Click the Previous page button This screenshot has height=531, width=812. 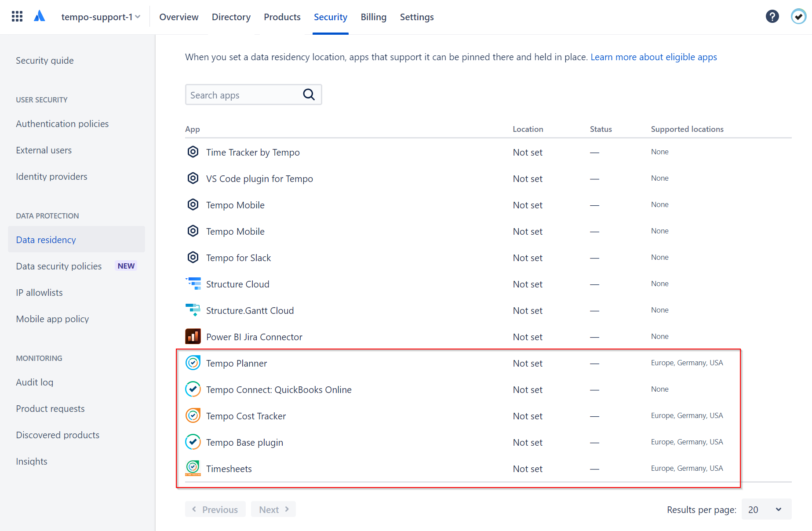(x=215, y=509)
